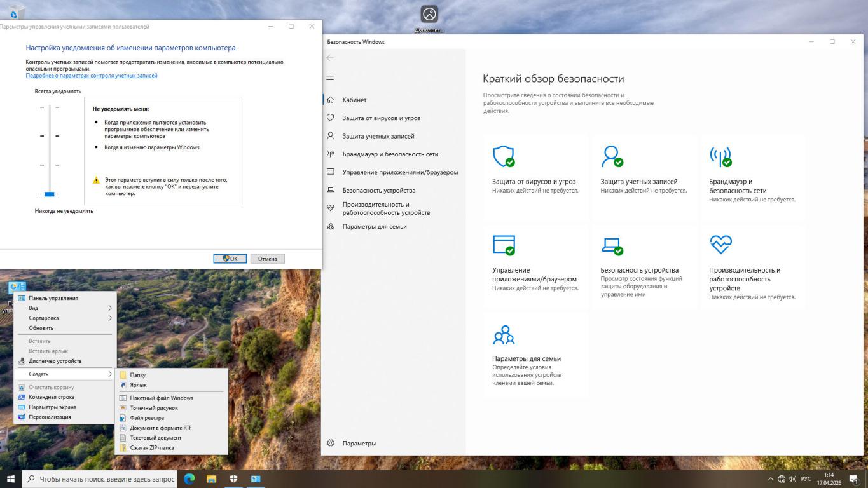Click the Параметры gear icon in sidebar
The image size is (868, 488).
pos(330,443)
